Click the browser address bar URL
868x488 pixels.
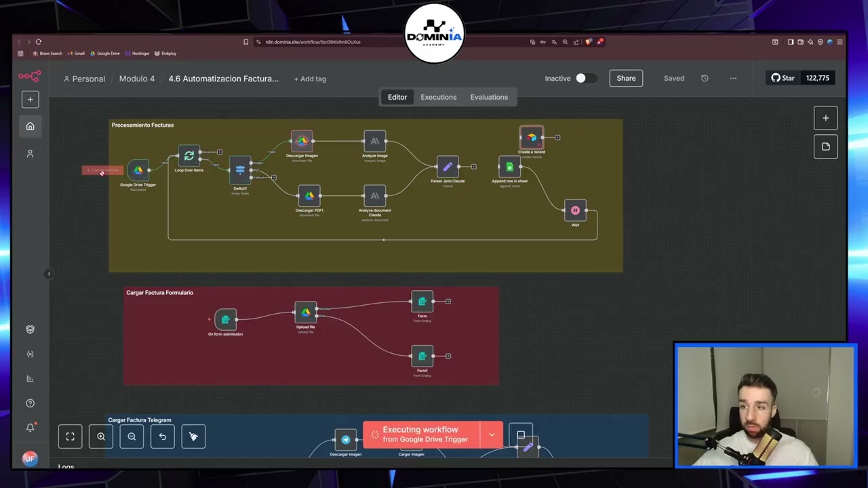313,42
